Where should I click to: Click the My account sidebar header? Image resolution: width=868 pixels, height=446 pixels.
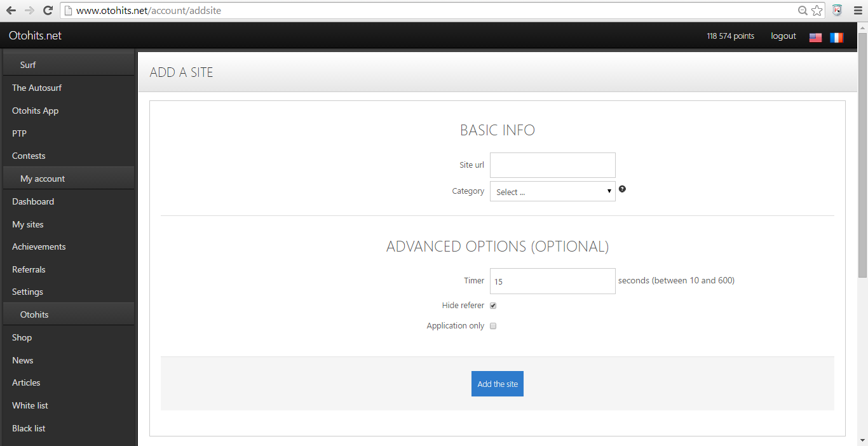coord(69,179)
